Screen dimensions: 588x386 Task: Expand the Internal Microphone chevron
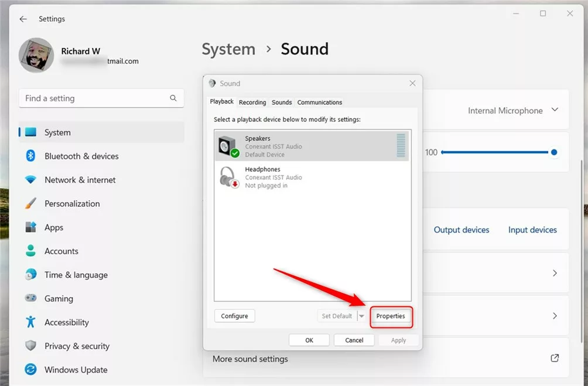coord(555,110)
